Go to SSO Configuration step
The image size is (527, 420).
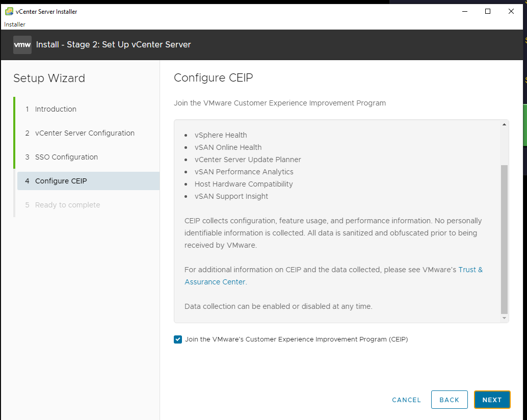(62, 157)
